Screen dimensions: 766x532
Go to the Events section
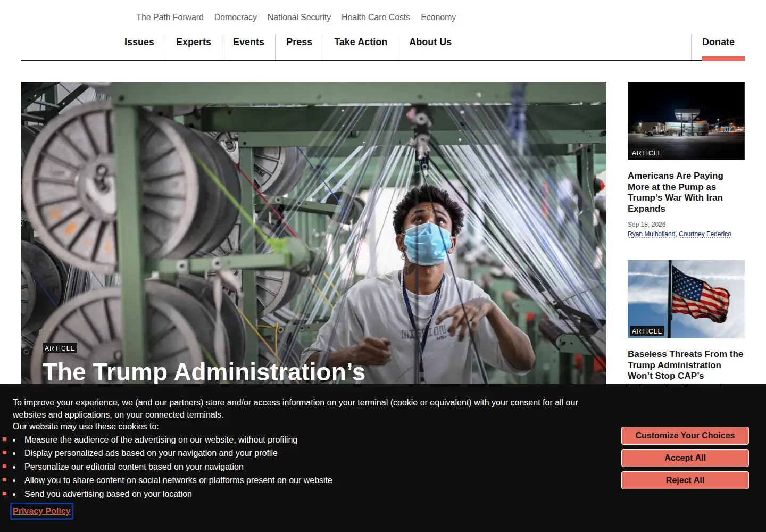(248, 42)
